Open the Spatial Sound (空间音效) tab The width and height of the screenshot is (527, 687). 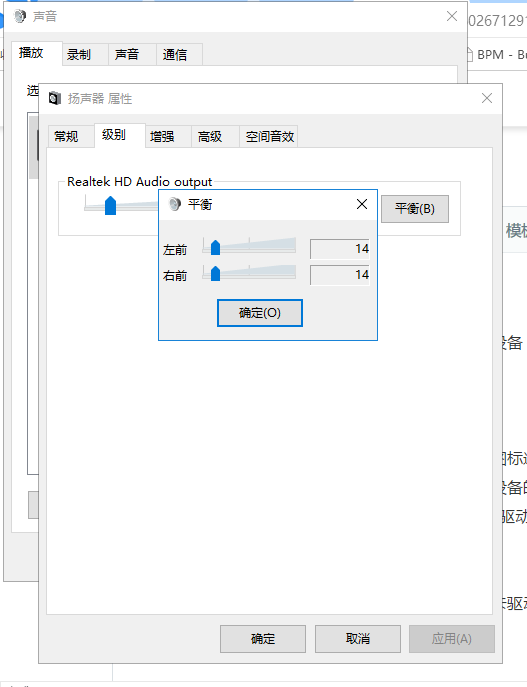point(269,136)
